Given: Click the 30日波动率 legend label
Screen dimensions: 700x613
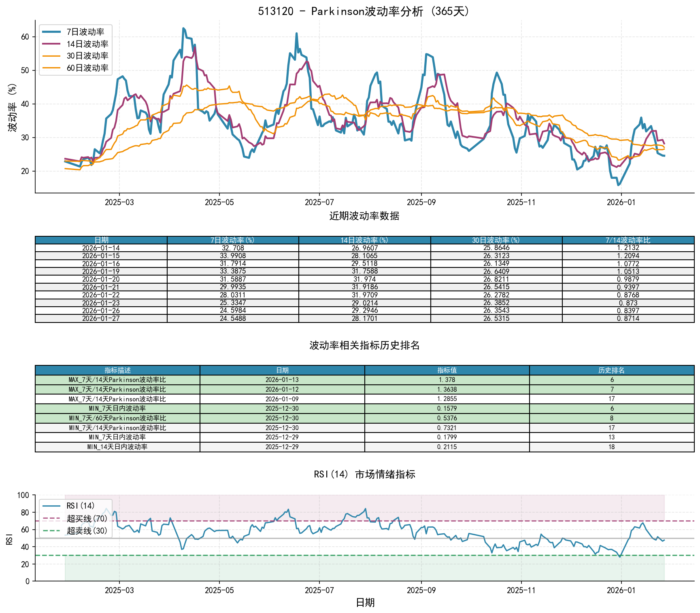Looking at the screenshot, I should pos(87,56).
